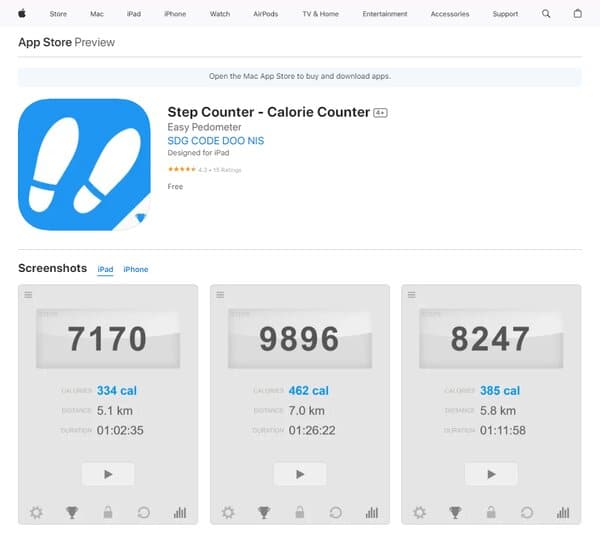
Task: Click play button in 8247 screenshot
Action: tap(491, 474)
